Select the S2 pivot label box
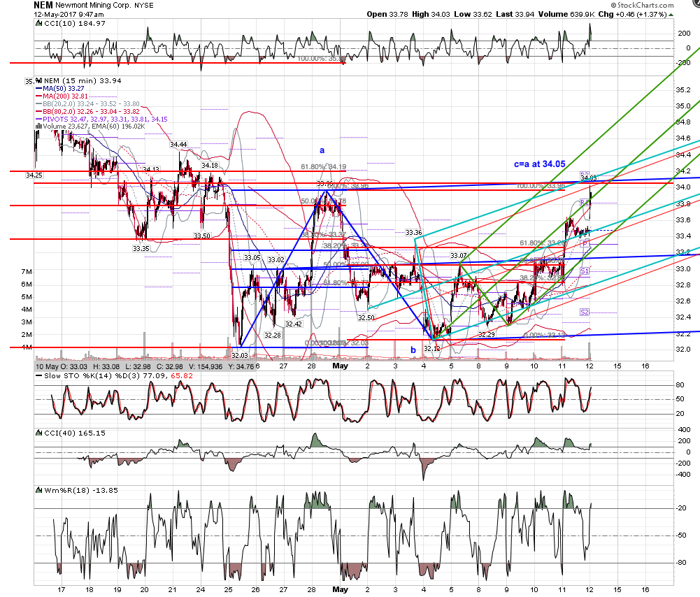The image size is (700, 597). click(x=585, y=312)
